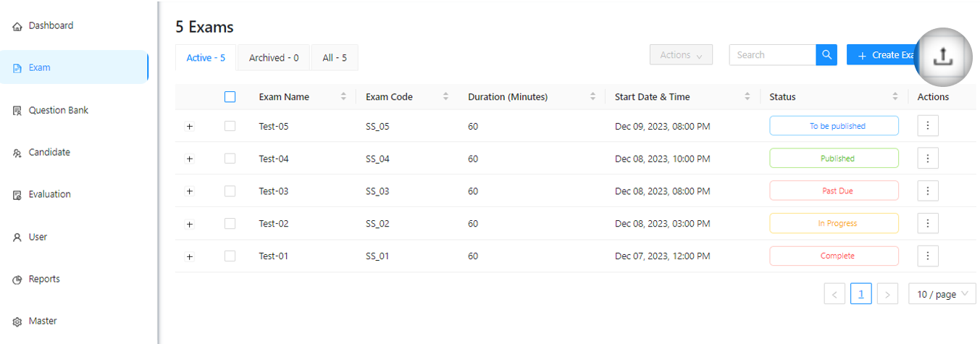980x344 pixels.
Task: Click the Reports pie chart icon
Action: pyautogui.click(x=17, y=280)
